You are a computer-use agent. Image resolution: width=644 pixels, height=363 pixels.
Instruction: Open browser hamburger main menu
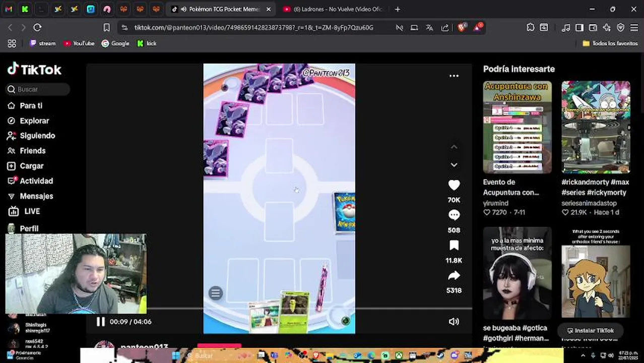pyautogui.click(x=634, y=28)
